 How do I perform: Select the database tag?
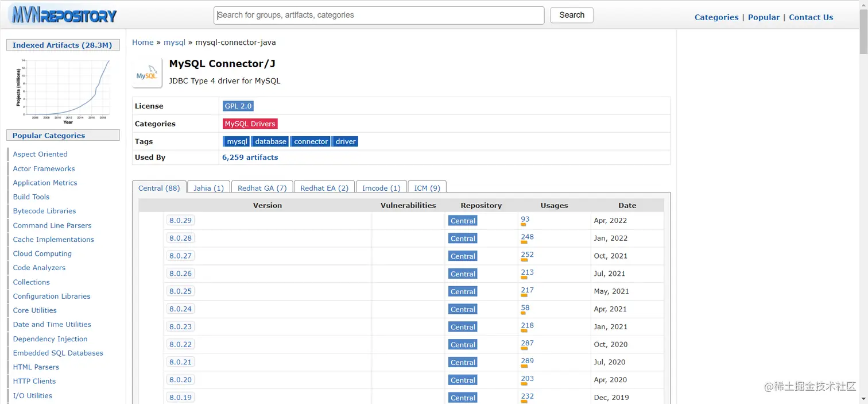[x=270, y=141]
